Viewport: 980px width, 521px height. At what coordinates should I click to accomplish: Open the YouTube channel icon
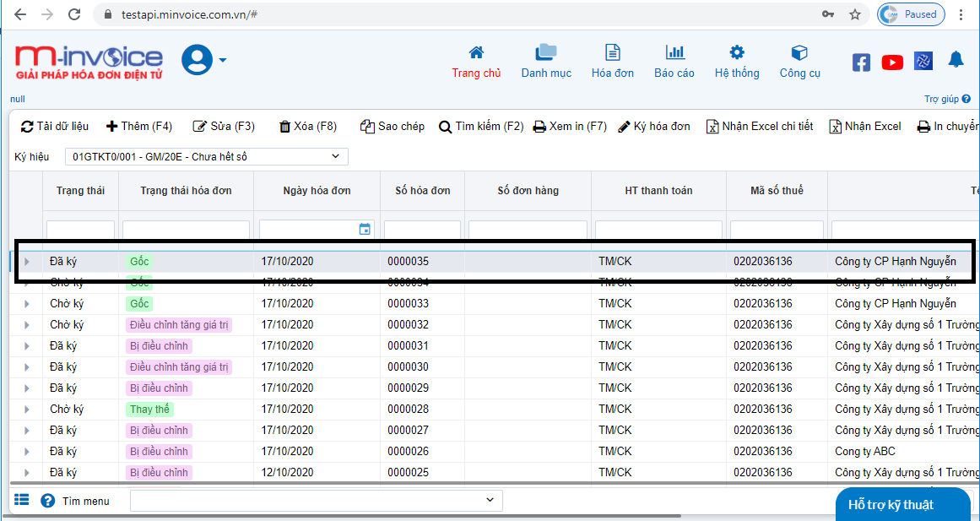tap(892, 62)
